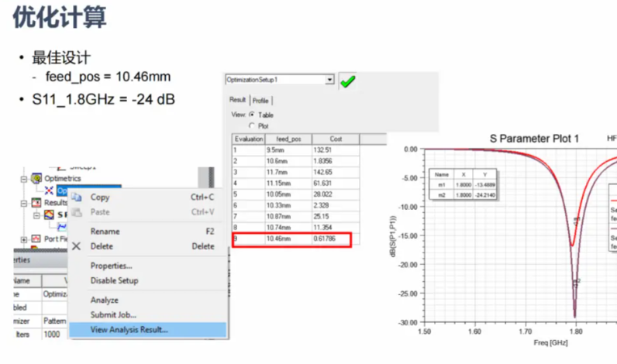
Task: Select the Table view radio button
Action: click(251, 115)
